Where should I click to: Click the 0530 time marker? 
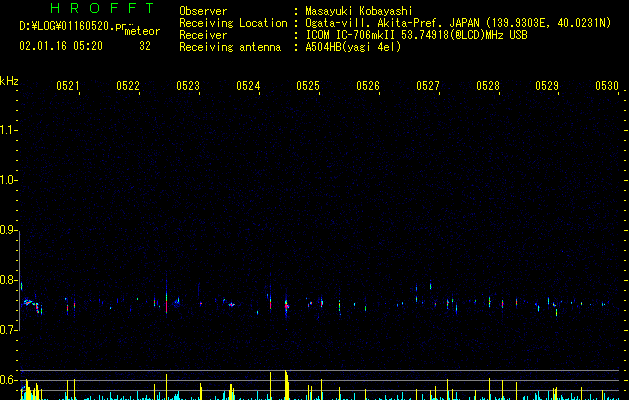(x=607, y=86)
